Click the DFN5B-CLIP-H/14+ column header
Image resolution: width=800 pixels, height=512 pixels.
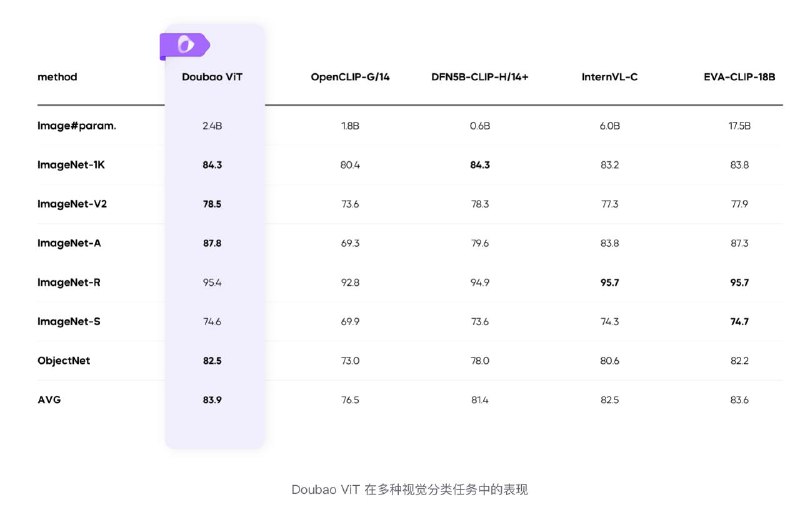tap(480, 77)
